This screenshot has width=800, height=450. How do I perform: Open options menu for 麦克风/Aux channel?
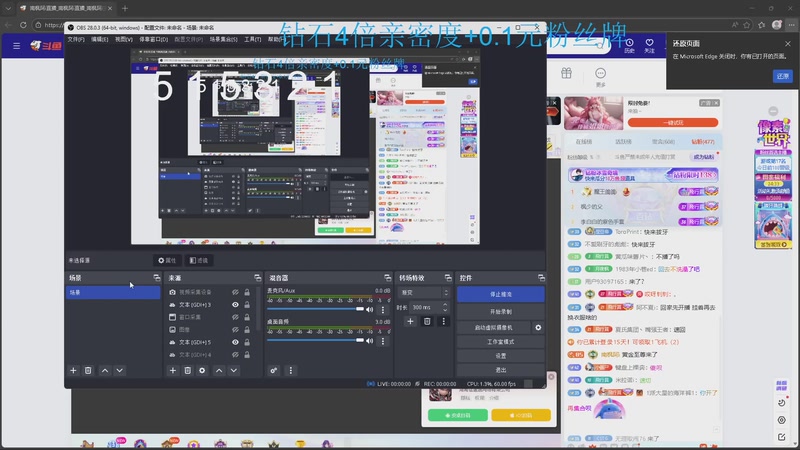(383, 309)
